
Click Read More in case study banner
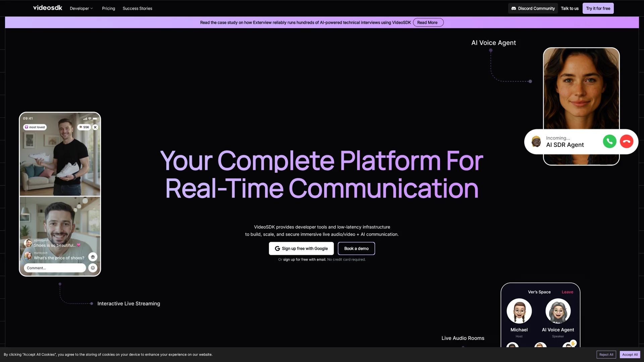(428, 22)
